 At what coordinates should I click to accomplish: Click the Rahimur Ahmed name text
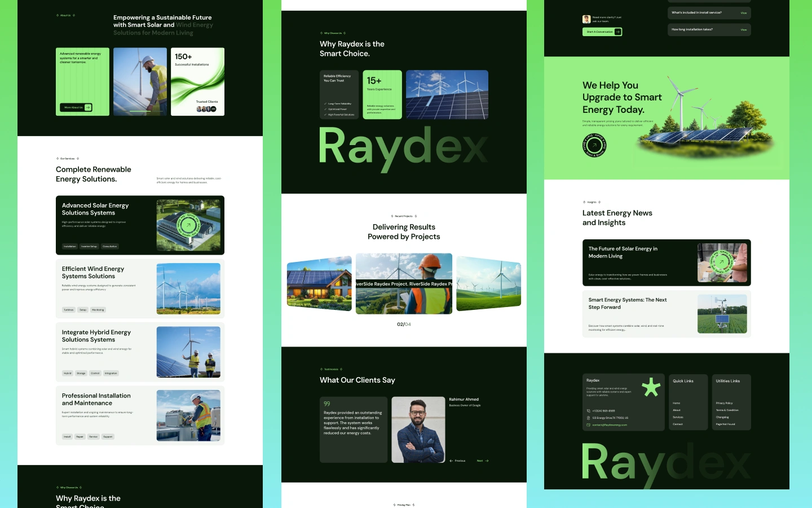(x=464, y=399)
